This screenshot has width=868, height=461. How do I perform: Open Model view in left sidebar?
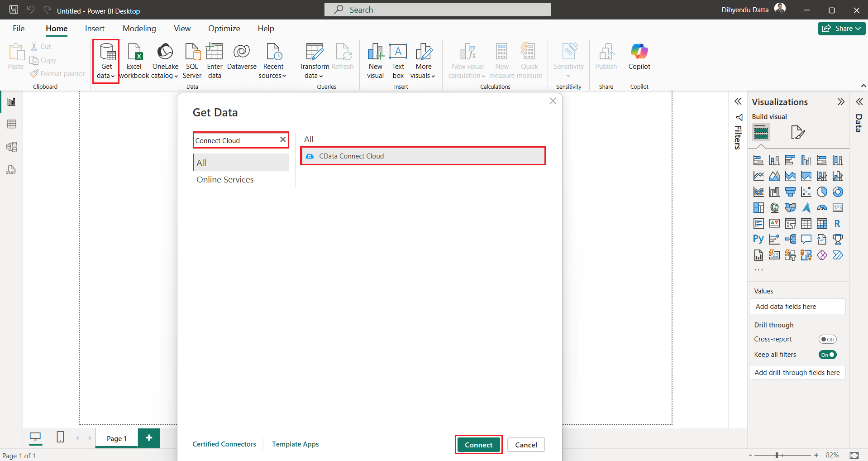(x=11, y=147)
